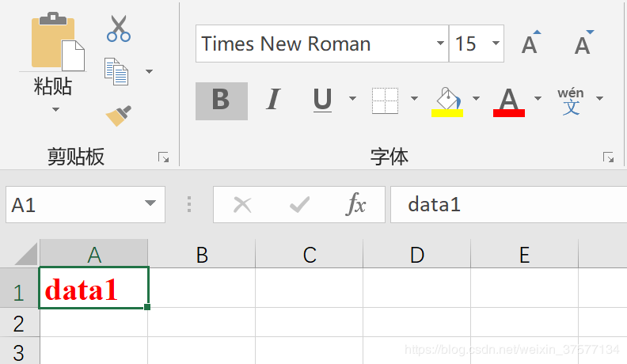Expand the Paste options arrow
Screen dimensions: 627x364
(x=55, y=109)
